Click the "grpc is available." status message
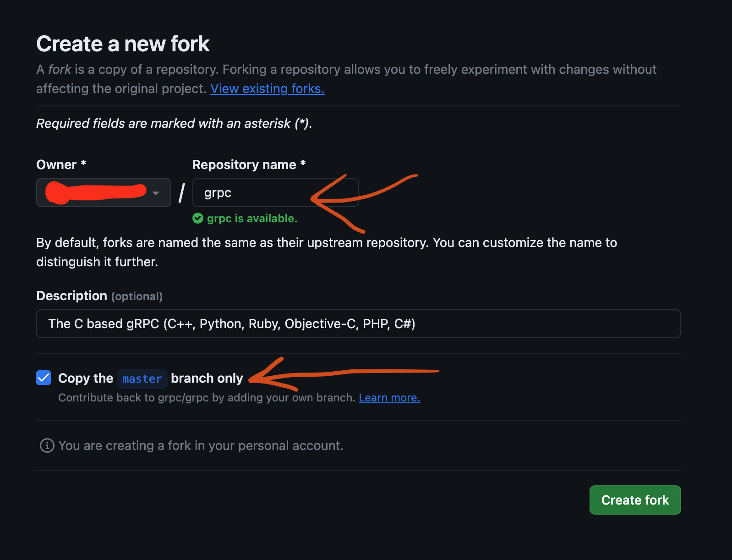732x560 pixels. point(252,219)
